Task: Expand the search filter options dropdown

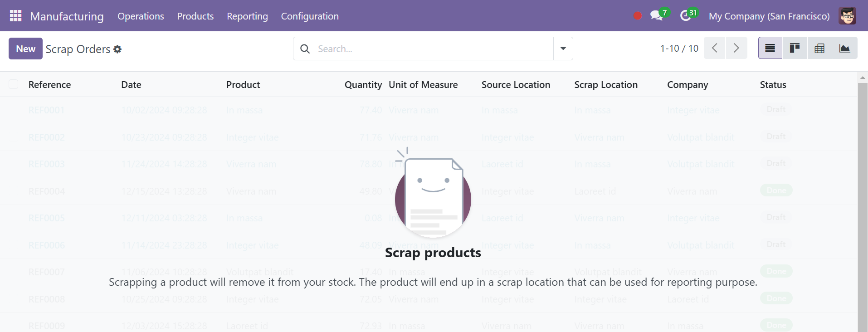Action: click(563, 49)
